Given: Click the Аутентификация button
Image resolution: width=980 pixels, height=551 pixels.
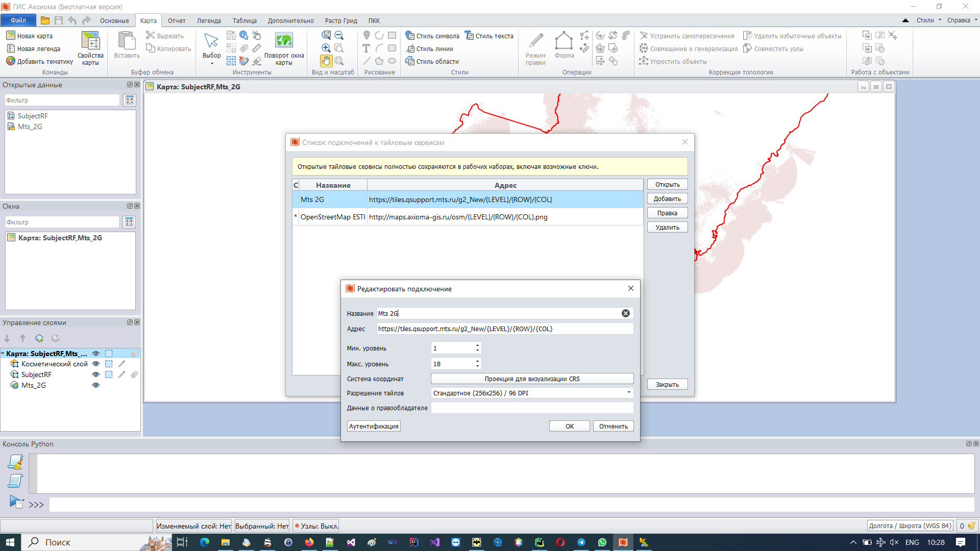Looking at the screenshot, I should click(374, 426).
